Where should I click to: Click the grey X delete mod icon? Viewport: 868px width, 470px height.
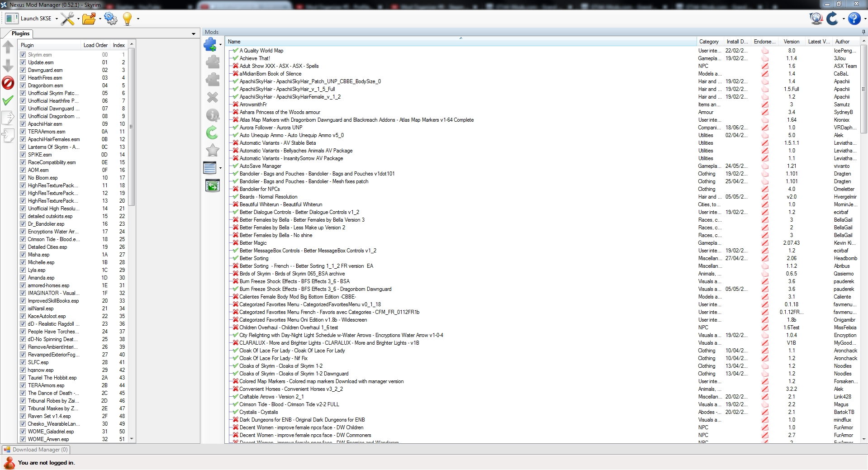[x=213, y=97]
